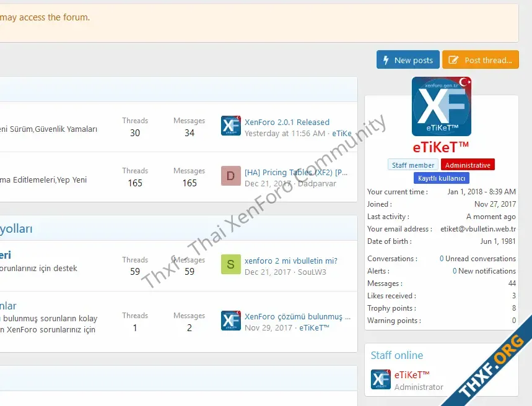The width and height of the screenshot is (532, 406).
Task: Click avatar beside XenForo 2.0.1 Released
Action: coord(230,126)
